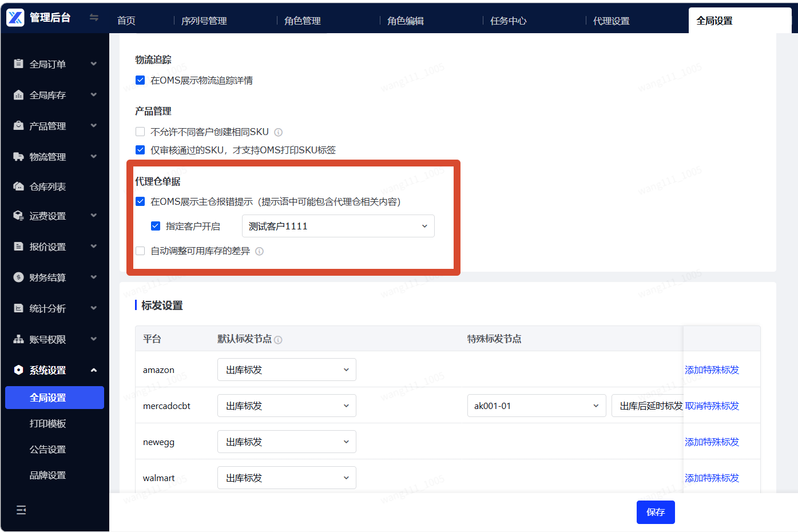Click 添加特殊标发 for walmart
The width and height of the screenshot is (798, 532).
(712, 478)
